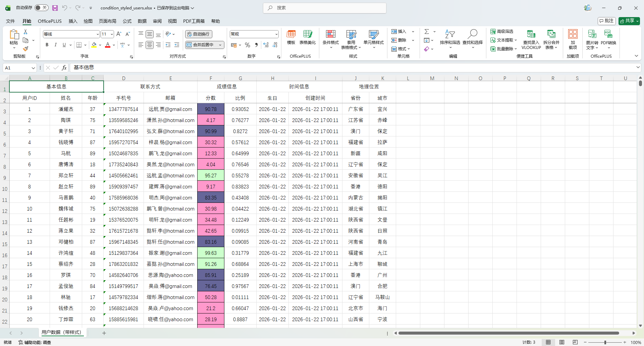Toggle the AutoSave (自动保存) switch
Screen dimensions: 644x346
(x=42, y=8)
